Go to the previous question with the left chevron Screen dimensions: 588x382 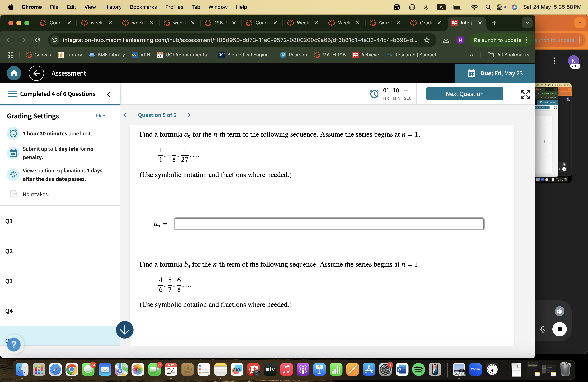[x=126, y=115]
